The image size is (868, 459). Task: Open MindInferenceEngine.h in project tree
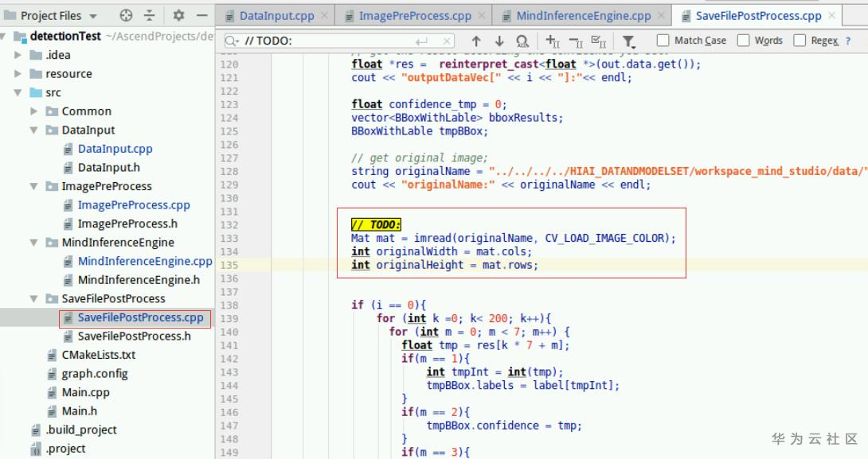(x=139, y=280)
